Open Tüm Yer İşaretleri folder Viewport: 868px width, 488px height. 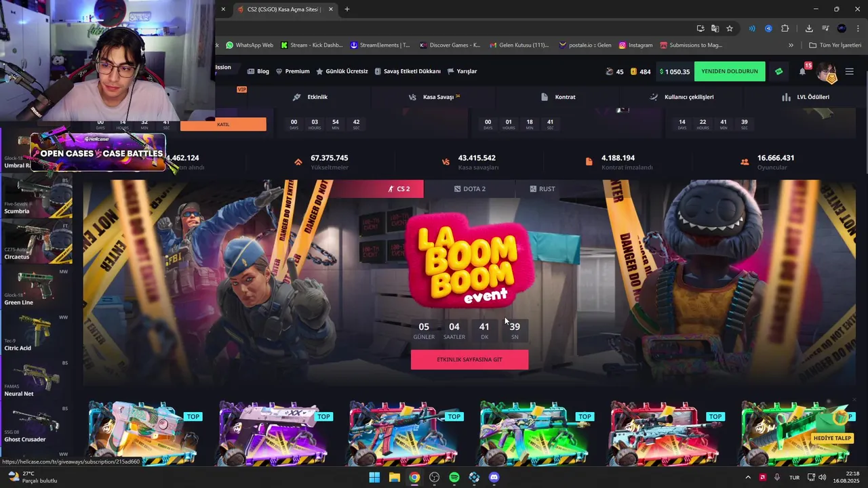[x=835, y=45]
